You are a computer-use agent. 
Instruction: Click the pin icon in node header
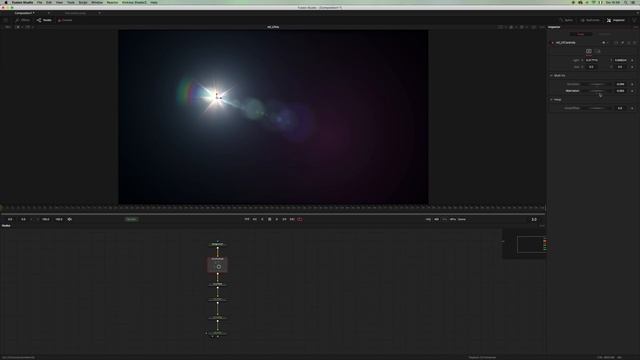(x=622, y=43)
